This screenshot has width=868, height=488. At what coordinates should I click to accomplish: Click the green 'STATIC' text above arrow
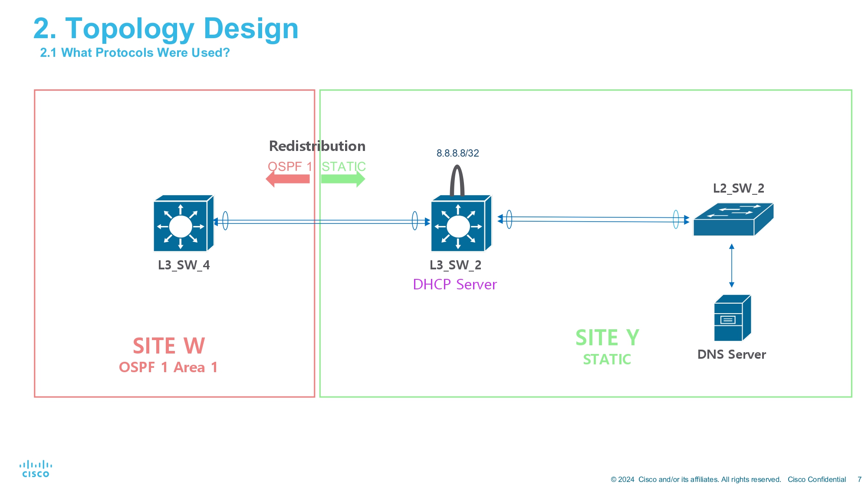(x=344, y=167)
